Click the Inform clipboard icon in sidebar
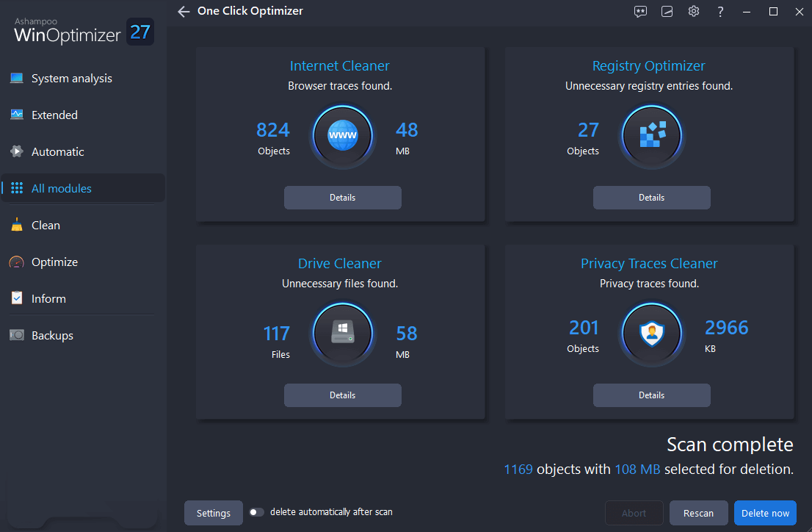Screen dimensions: 812x532 pos(16,298)
